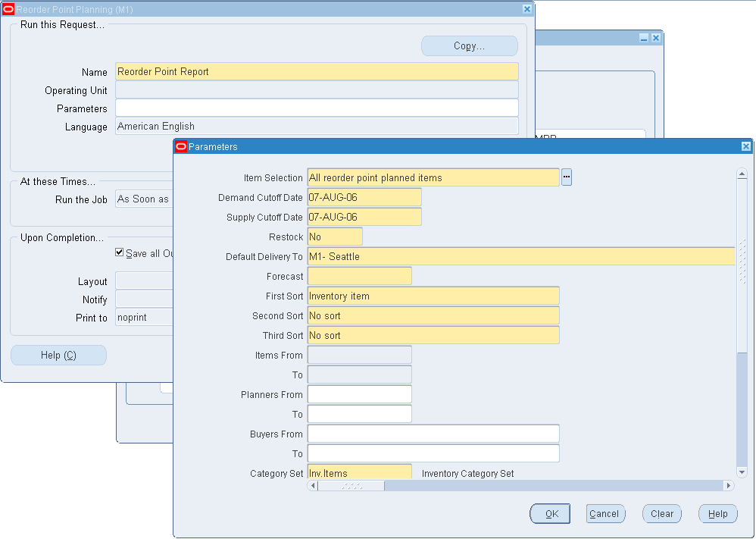Click the Items From field
This screenshot has width=756, height=539.
360,355
